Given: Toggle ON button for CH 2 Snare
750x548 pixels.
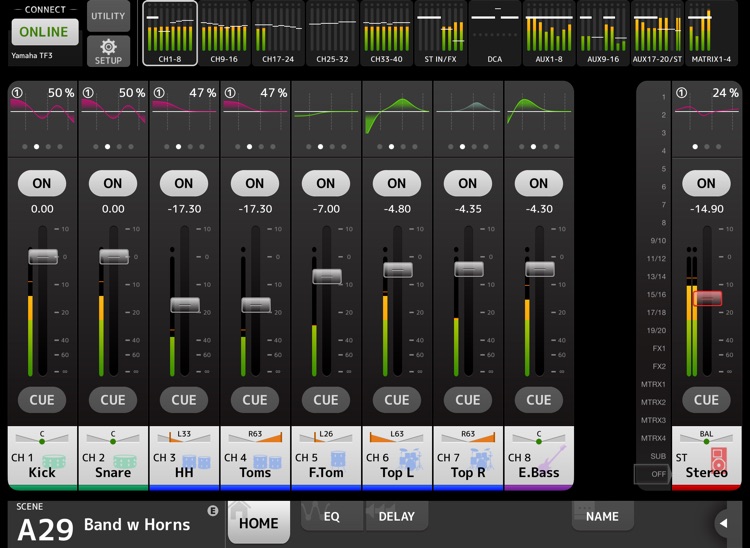Looking at the screenshot, I should [x=113, y=183].
